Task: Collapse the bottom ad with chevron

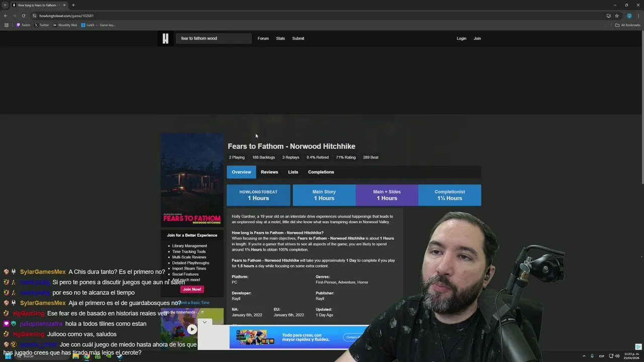Action: (x=205, y=322)
